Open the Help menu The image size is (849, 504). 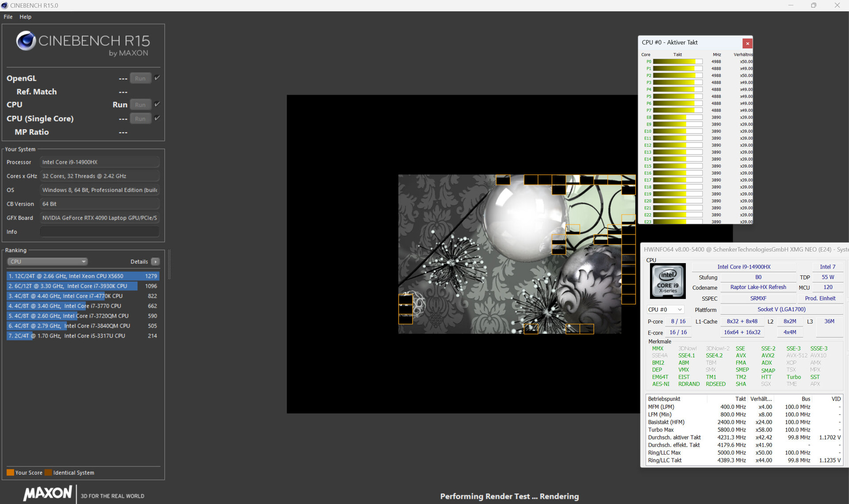coord(25,17)
